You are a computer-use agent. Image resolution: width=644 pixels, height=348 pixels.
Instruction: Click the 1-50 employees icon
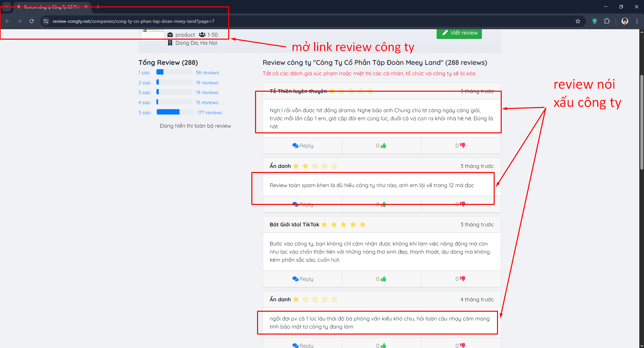(x=202, y=35)
